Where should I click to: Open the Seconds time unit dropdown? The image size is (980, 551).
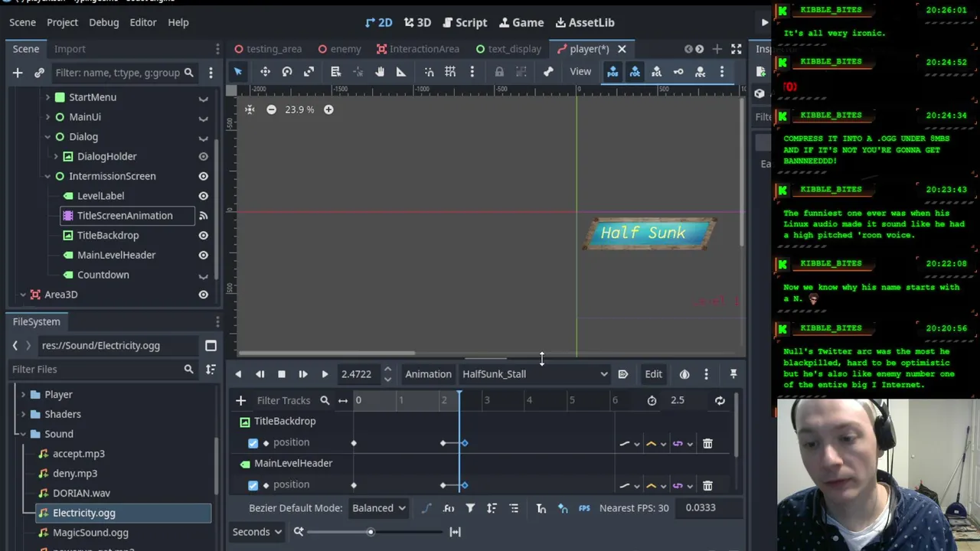[x=256, y=532]
